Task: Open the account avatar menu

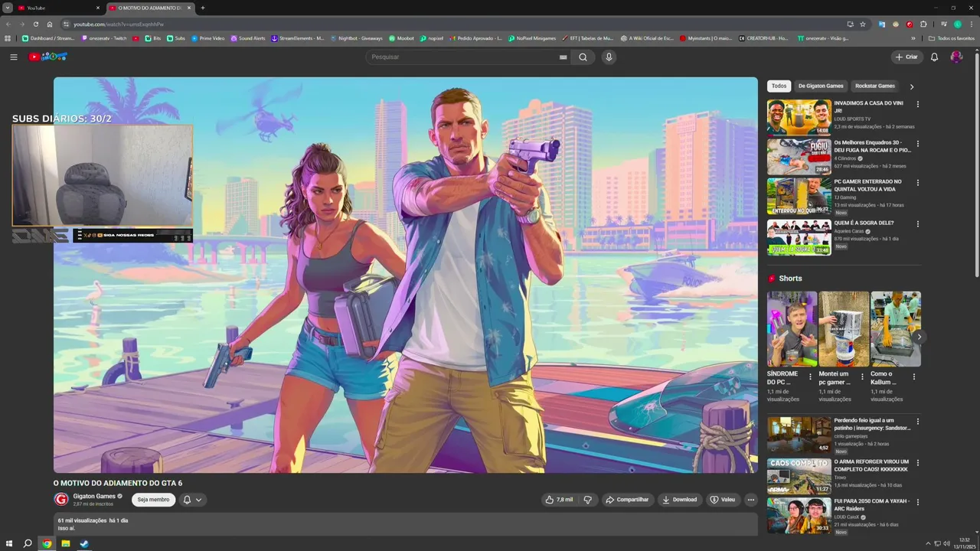Action: coord(956,57)
